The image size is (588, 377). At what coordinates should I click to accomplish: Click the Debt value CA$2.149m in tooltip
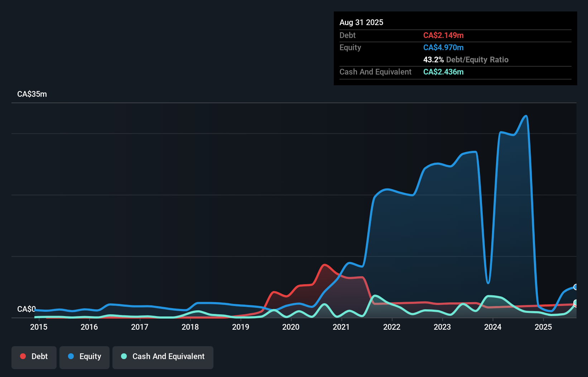(x=443, y=35)
